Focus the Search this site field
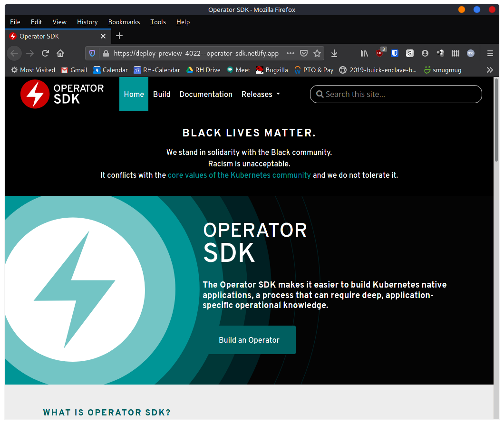 click(x=396, y=94)
